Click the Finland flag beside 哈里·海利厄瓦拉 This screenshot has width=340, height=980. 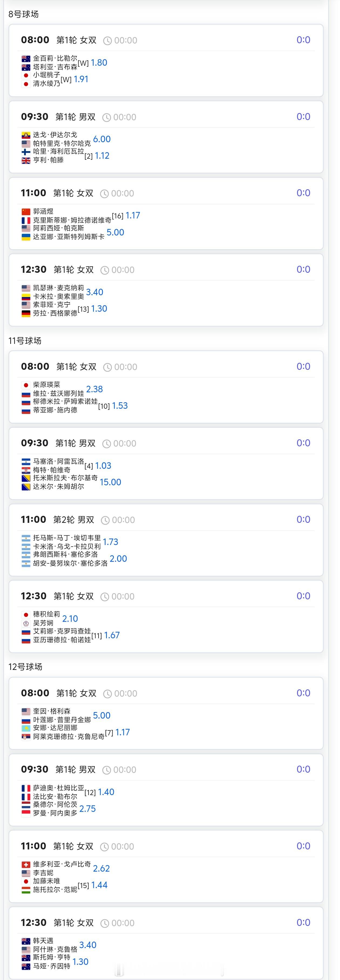(26, 152)
